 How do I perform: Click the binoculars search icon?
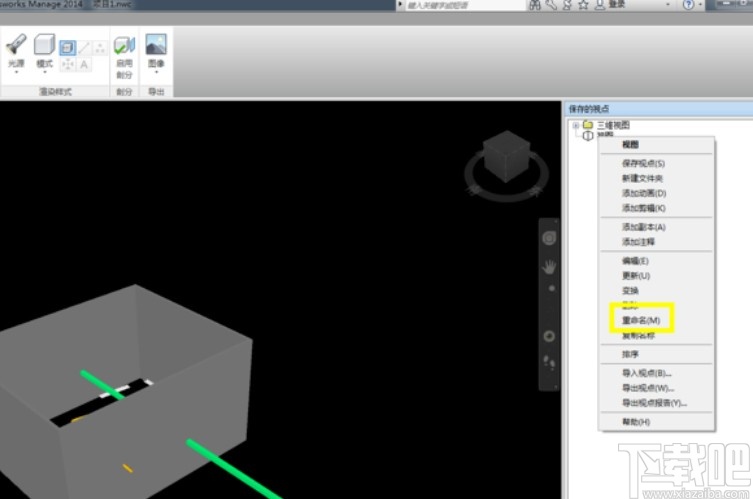pos(534,5)
